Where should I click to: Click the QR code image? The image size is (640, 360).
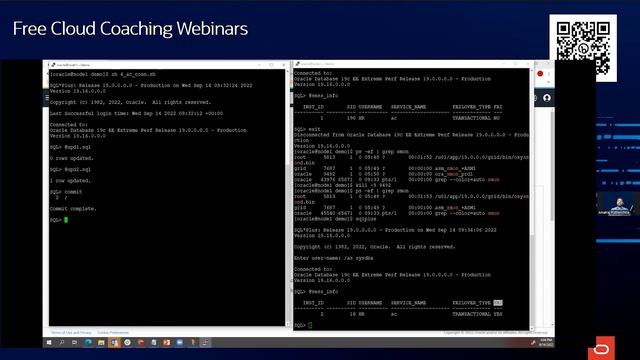coord(583,48)
